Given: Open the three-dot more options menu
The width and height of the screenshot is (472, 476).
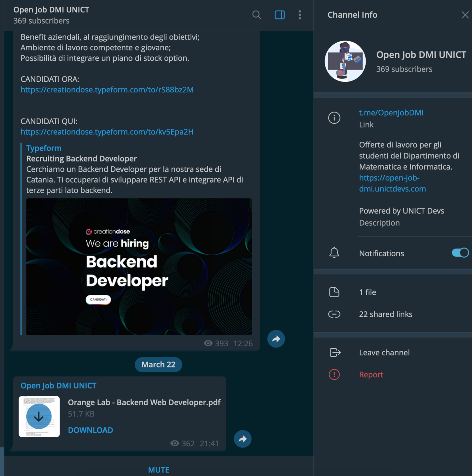Looking at the screenshot, I should 300,15.
